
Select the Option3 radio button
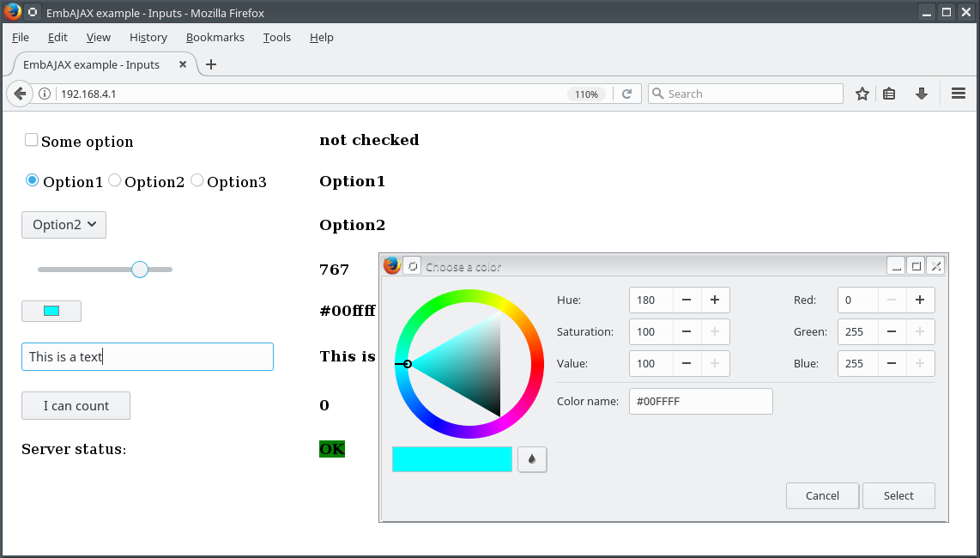(x=197, y=179)
